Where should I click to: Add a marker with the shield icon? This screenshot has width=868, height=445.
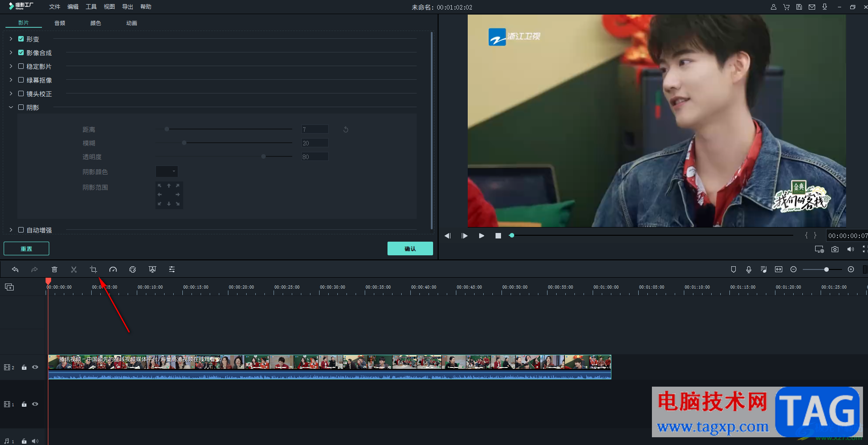734,269
